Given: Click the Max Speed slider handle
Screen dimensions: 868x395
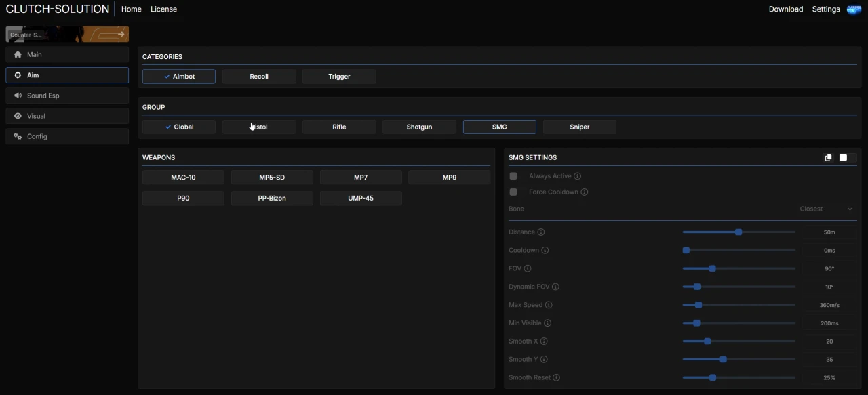Looking at the screenshot, I should tap(698, 306).
